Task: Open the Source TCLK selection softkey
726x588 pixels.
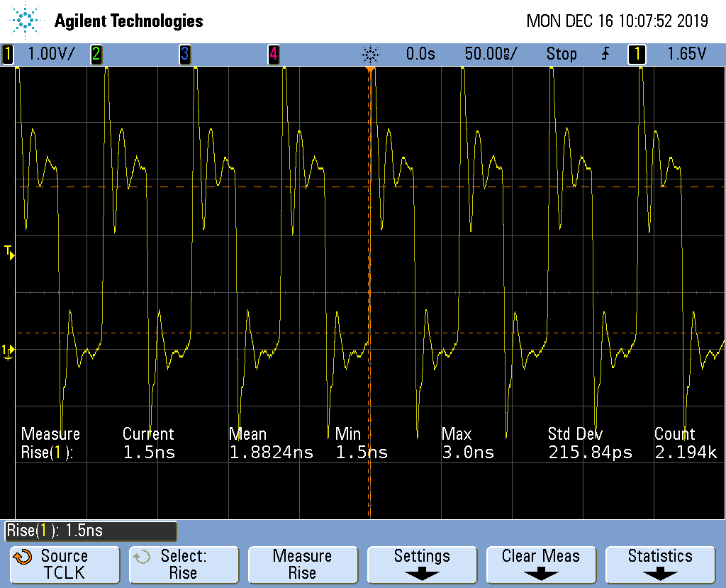Action: pyautogui.click(x=64, y=565)
